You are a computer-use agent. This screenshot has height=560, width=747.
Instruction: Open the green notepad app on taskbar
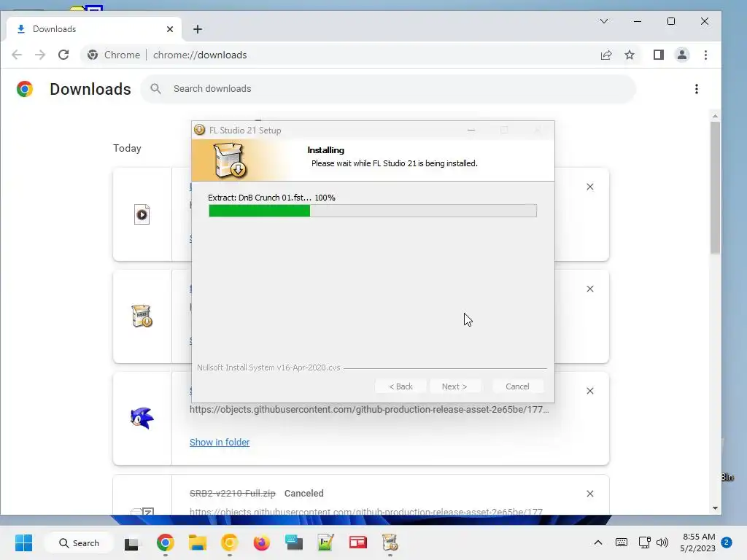click(326, 542)
